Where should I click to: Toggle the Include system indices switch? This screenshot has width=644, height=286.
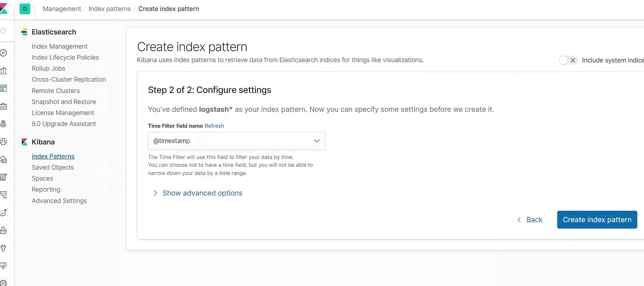[568, 60]
